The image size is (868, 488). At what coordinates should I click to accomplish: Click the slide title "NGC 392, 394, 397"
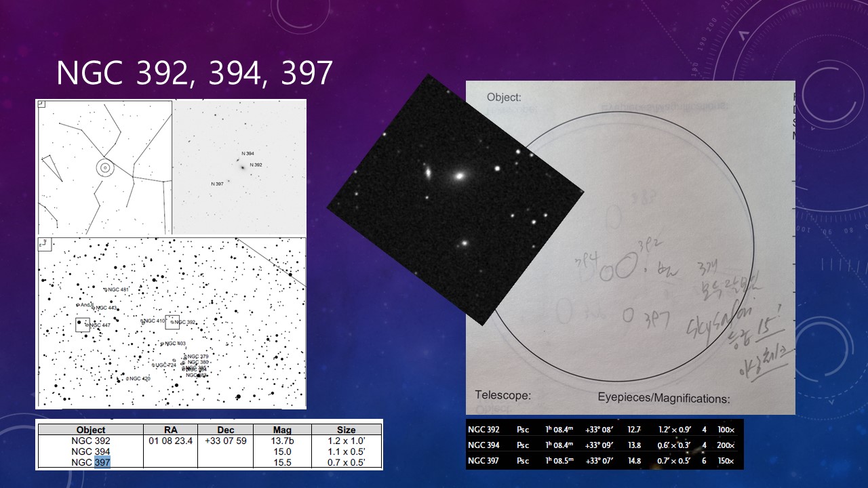pyautogui.click(x=194, y=73)
